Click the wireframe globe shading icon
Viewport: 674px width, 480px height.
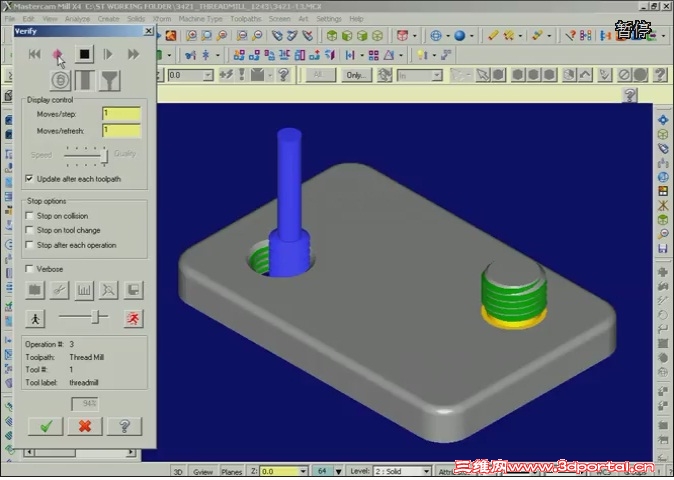pos(436,35)
